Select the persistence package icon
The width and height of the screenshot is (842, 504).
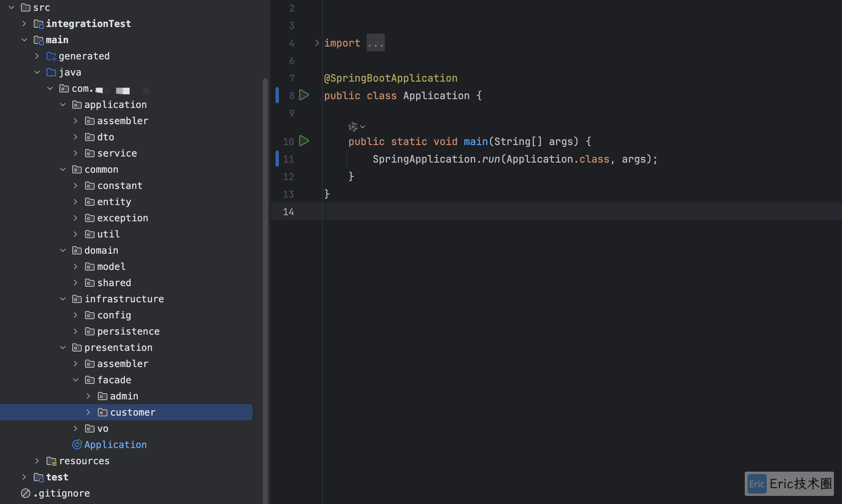(x=90, y=331)
